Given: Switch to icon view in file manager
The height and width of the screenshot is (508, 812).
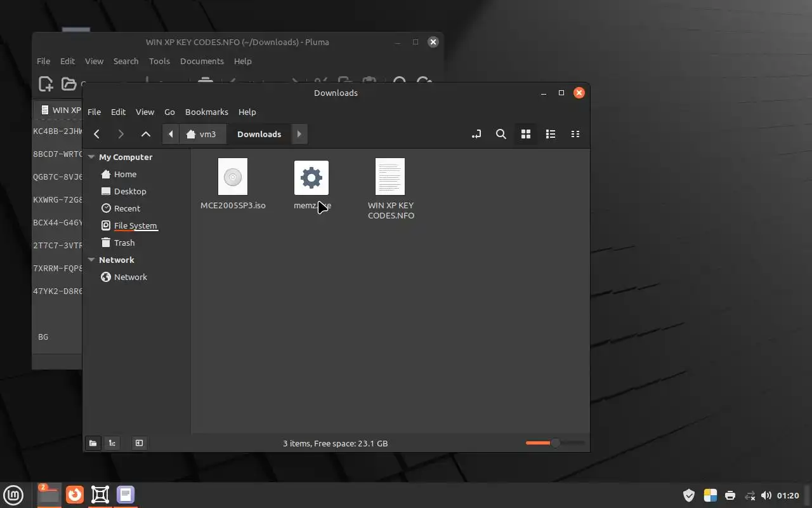Looking at the screenshot, I should coord(526,134).
